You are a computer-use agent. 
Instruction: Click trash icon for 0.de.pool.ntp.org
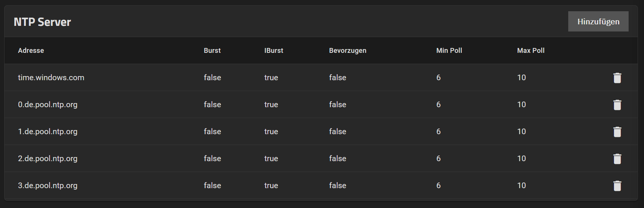[617, 105]
